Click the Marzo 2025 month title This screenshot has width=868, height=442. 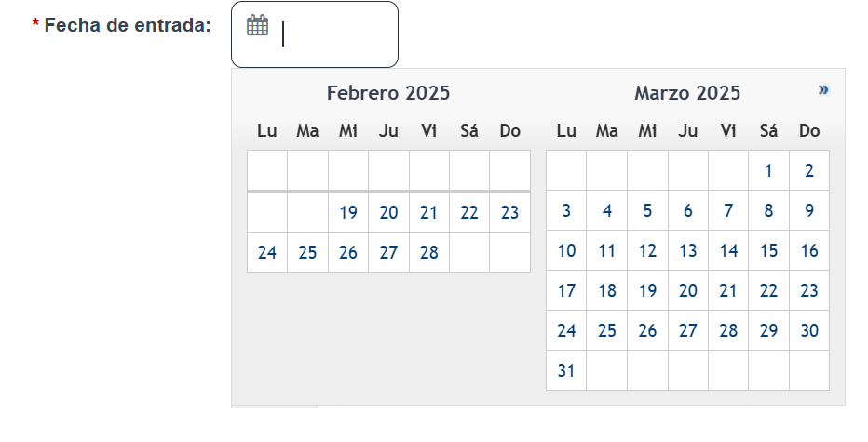coord(687,93)
